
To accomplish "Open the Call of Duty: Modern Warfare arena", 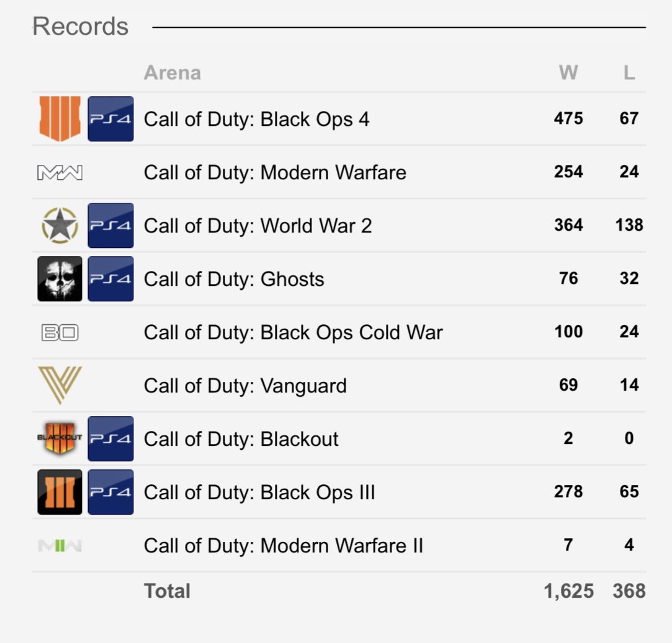I will (x=275, y=172).
